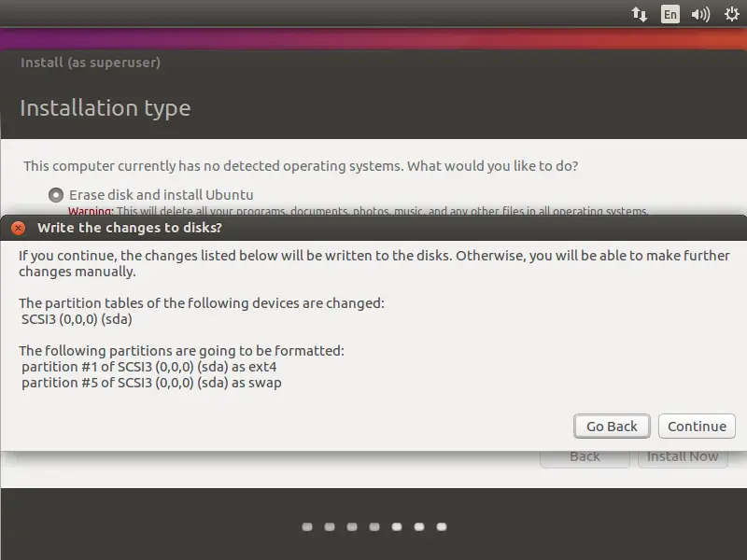Click the text 'SCSI3 (0,0,0) (sda)' device line
The height and width of the screenshot is (560, 747).
[77, 319]
